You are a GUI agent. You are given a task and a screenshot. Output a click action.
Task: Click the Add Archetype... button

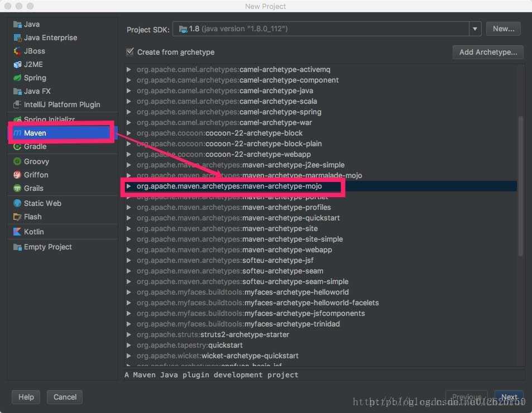coord(487,52)
